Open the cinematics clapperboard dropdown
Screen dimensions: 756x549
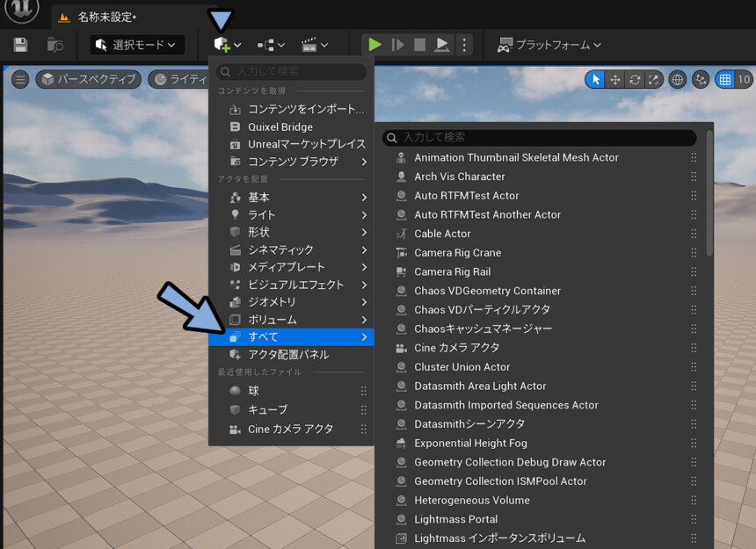point(315,46)
